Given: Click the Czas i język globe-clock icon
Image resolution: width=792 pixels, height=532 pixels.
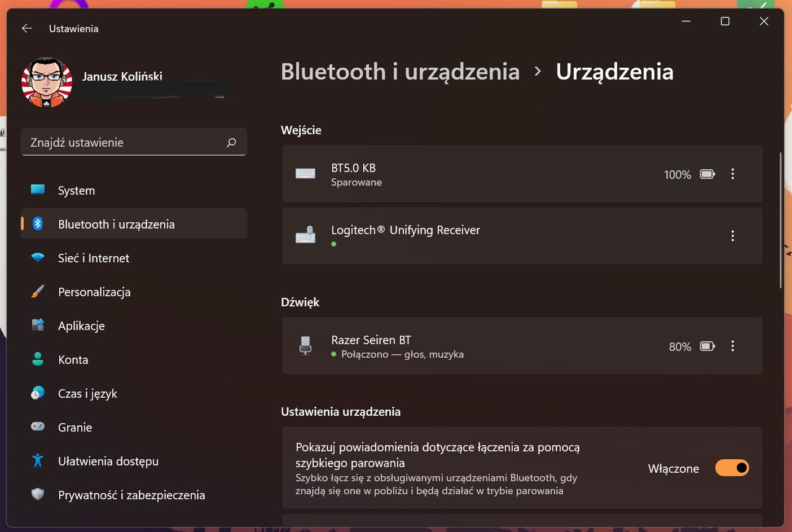Looking at the screenshot, I should tap(38, 393).
